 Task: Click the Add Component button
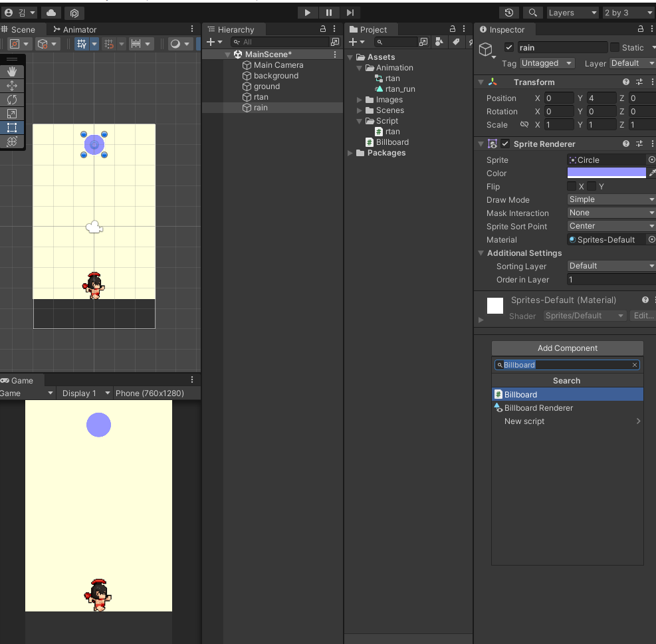click(568, 348)
